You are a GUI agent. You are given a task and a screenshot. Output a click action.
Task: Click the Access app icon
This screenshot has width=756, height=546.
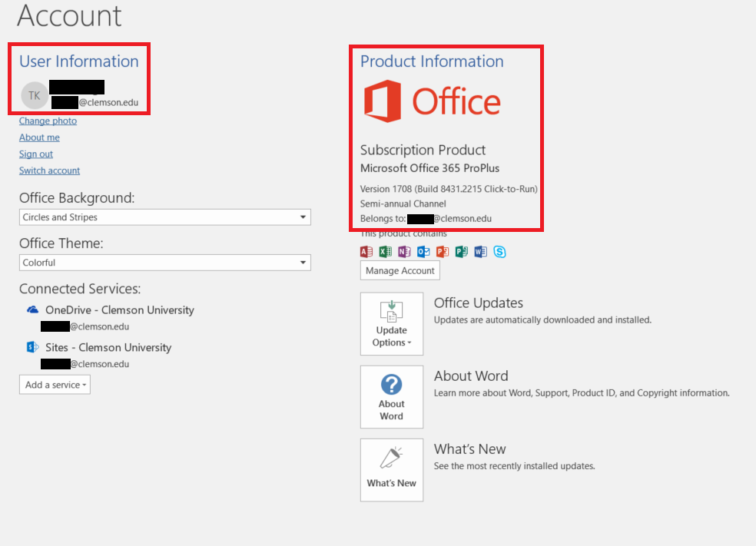click(x=366, y=252)
